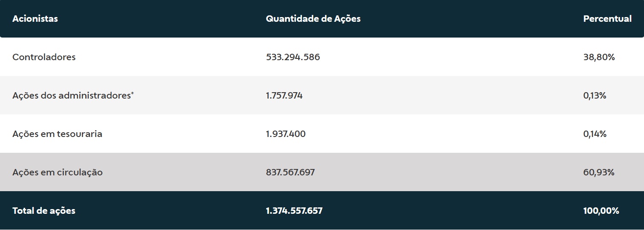644x230 pixels.
Task: Select the 0,14% percentage cell
Action: (x=595, y=134)
